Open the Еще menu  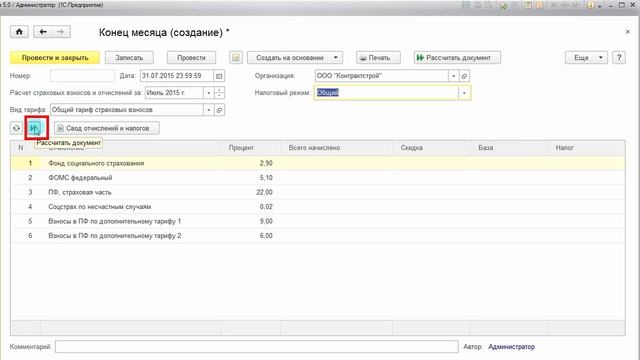pos(586,58)
